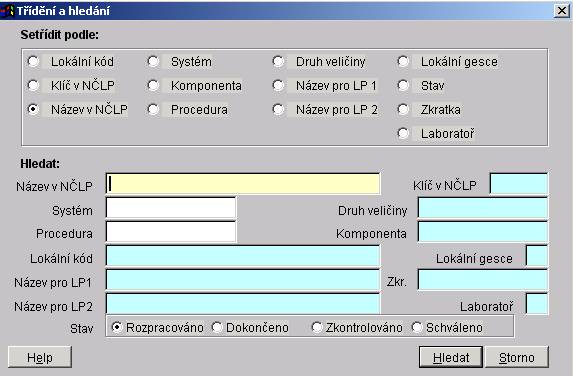Set the status filter to Dokončeno
573x376 pixels.
coord(217,327)
